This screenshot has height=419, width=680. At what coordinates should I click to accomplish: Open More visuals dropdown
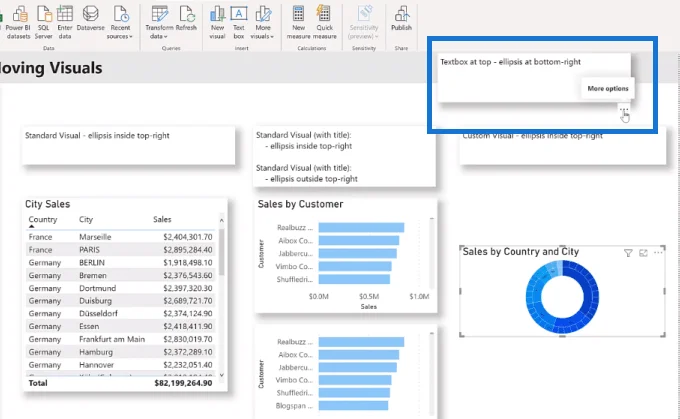[x=262, y=23]
